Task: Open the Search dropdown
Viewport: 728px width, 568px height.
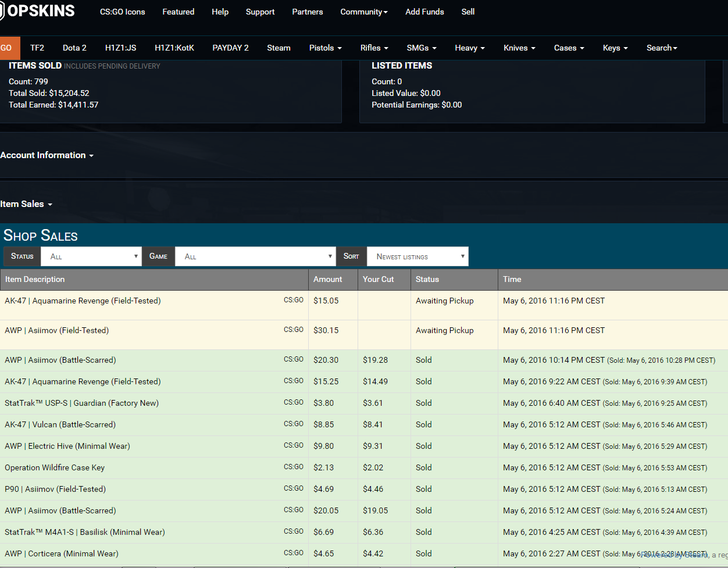Action: tap(662, 48)
